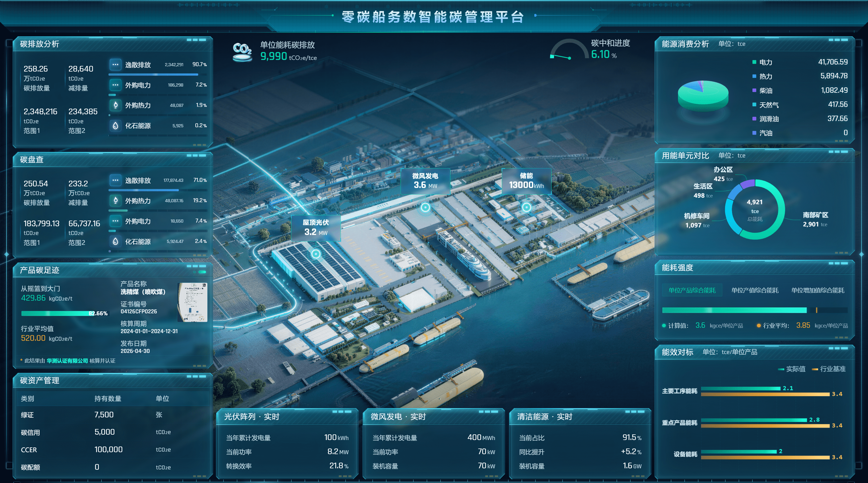Select the 机修车间 1,097 tce label
This screenshot has width=868, height=483.
pos(697,220)
